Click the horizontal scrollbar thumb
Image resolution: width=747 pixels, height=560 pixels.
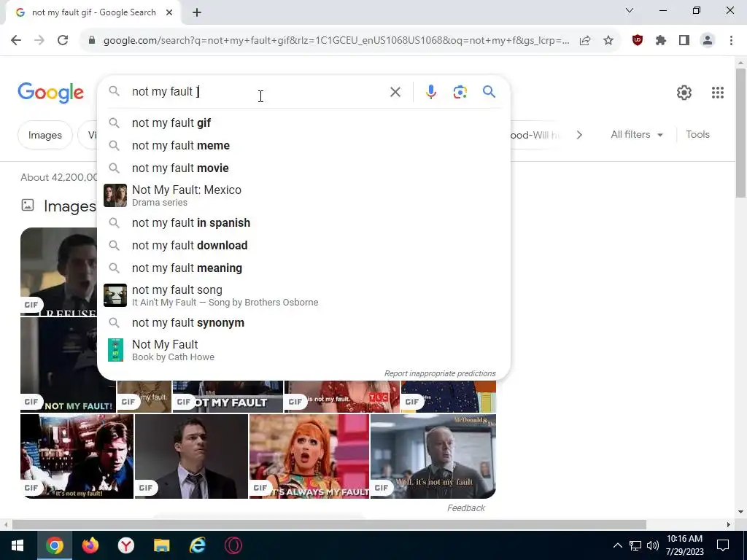pos(329,525)
